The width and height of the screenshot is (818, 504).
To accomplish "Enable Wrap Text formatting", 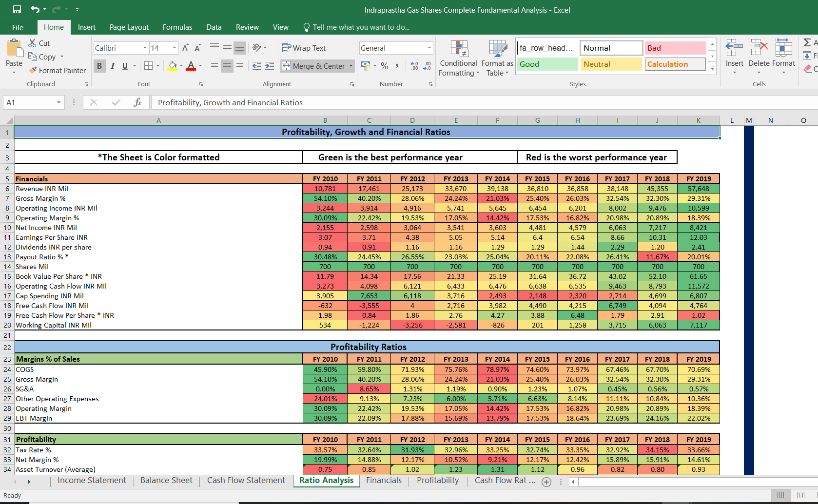I will point(304,48).
